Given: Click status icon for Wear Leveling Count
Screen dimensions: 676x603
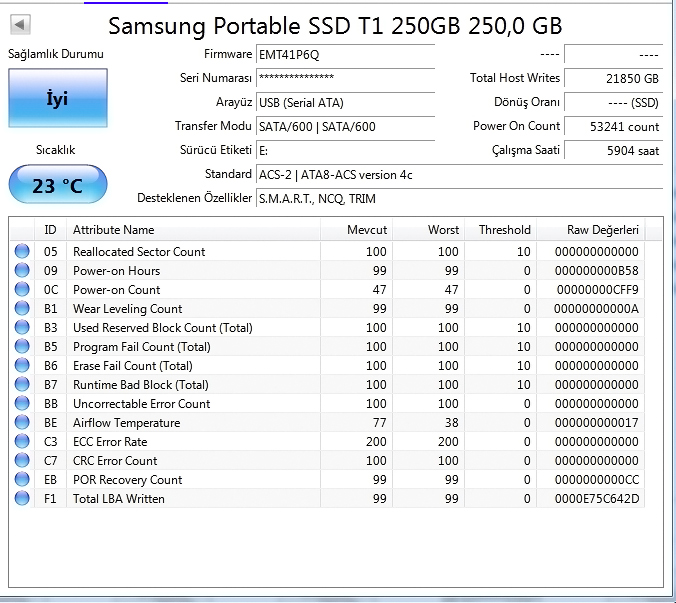Looking at the screenshot, I should click(22, 308).
